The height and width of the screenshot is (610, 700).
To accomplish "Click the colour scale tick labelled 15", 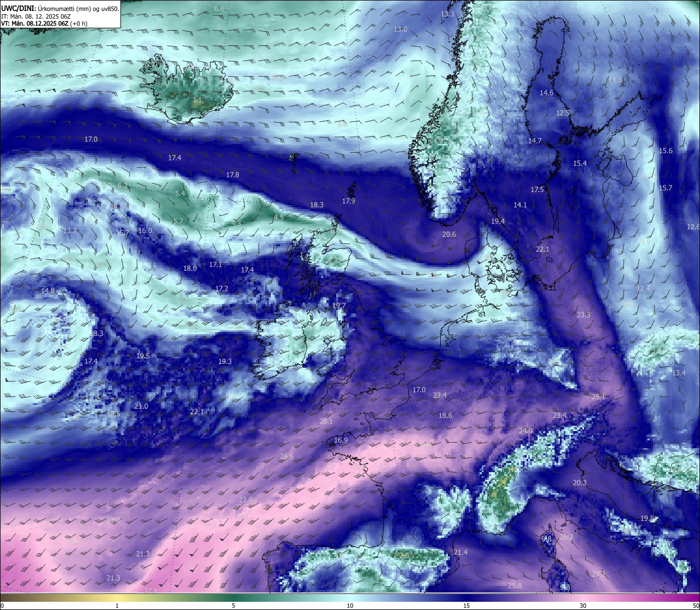I will (466, 606).
